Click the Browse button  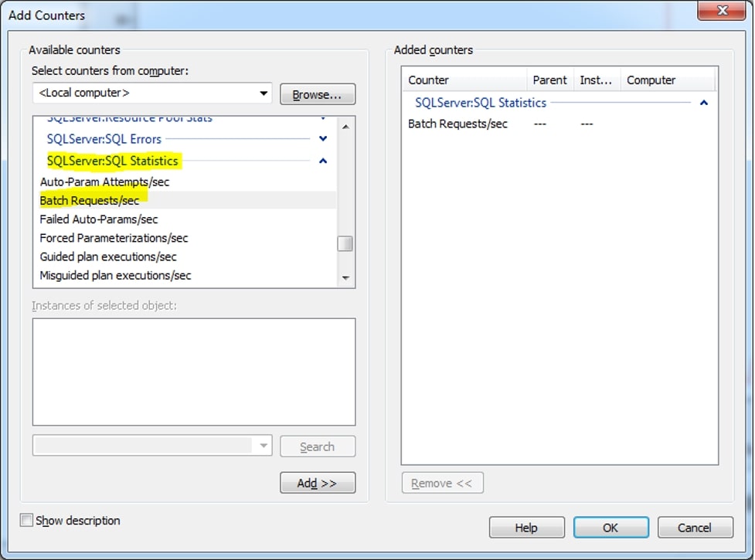(317, 94)
